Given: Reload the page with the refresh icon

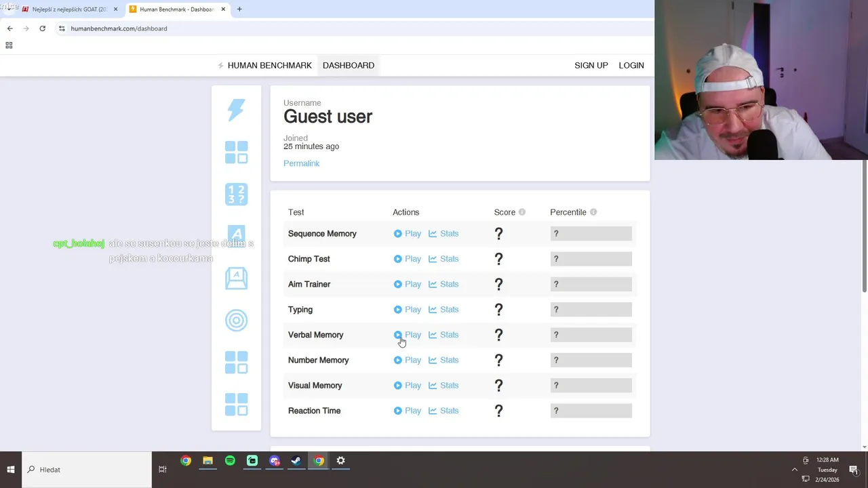Looking at the screenshot, I should 42,28.
